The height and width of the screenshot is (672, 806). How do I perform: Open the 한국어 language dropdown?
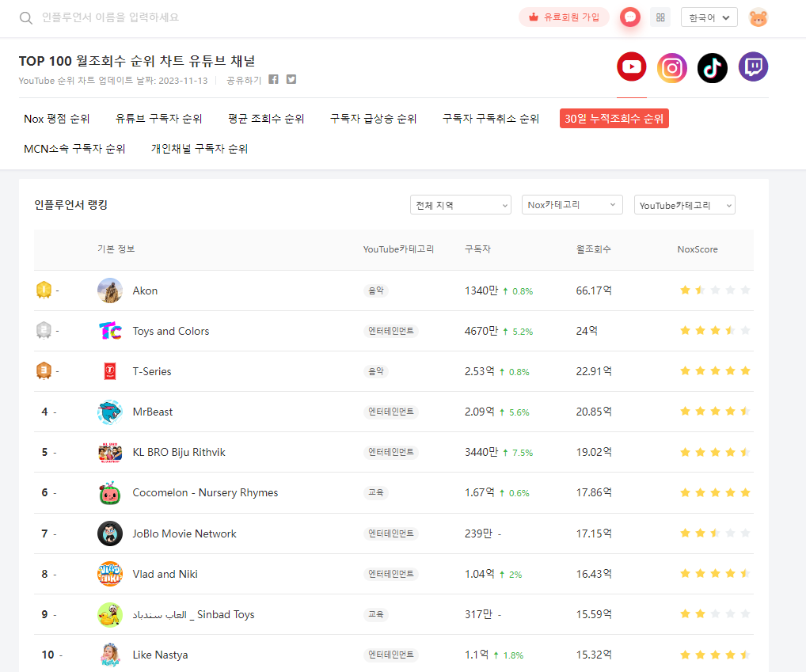(709, 17)
